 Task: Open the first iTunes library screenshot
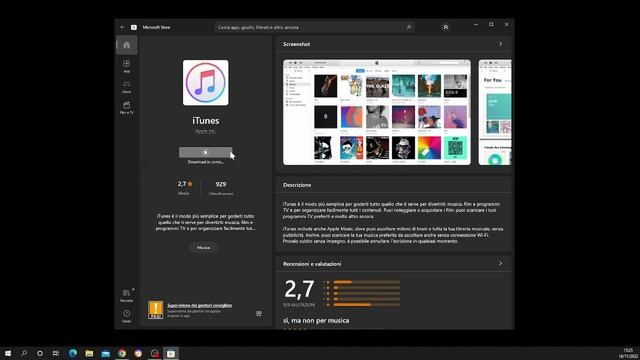[x=377, y=112]
